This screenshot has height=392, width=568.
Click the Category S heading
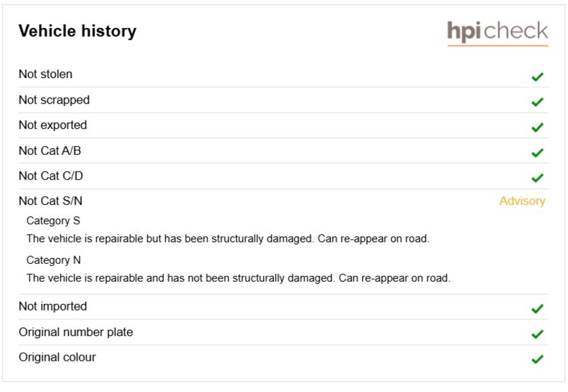(x=53, y=221)
